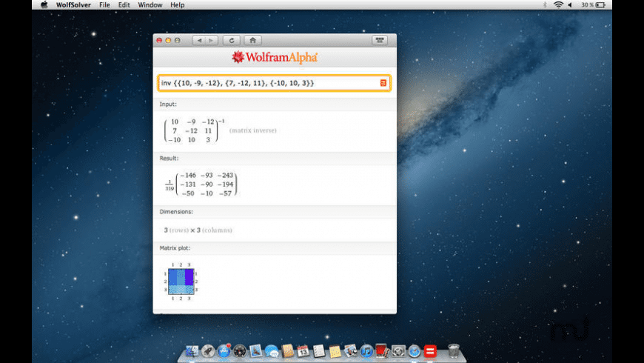The height and width of the screenshot is (363, 644).
Task: Click the "3 (rows) × 3 (columns)" text
Action: [198, 230]
